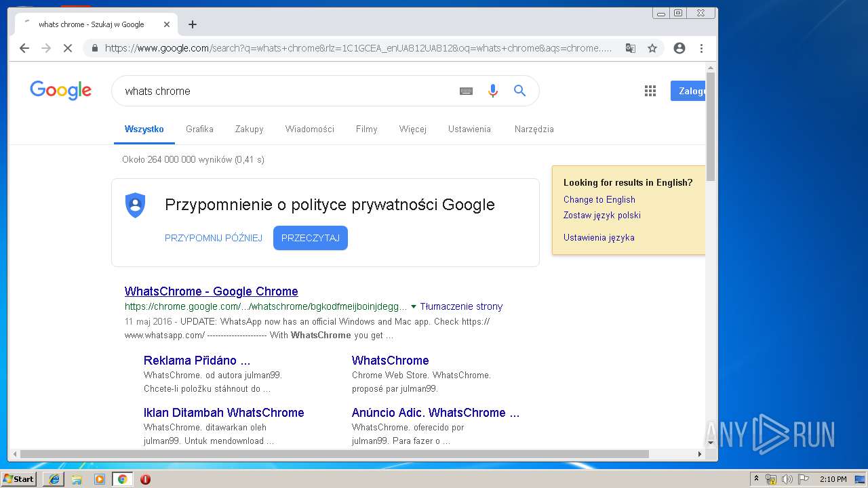
Task: Click the Google logo
Action: coord(60,90)
